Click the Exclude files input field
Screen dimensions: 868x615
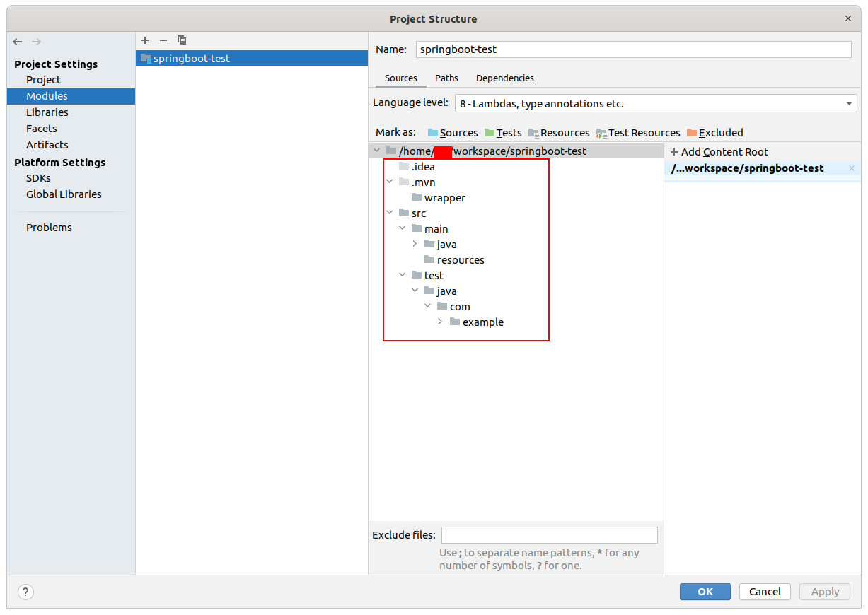click(549, 535)
